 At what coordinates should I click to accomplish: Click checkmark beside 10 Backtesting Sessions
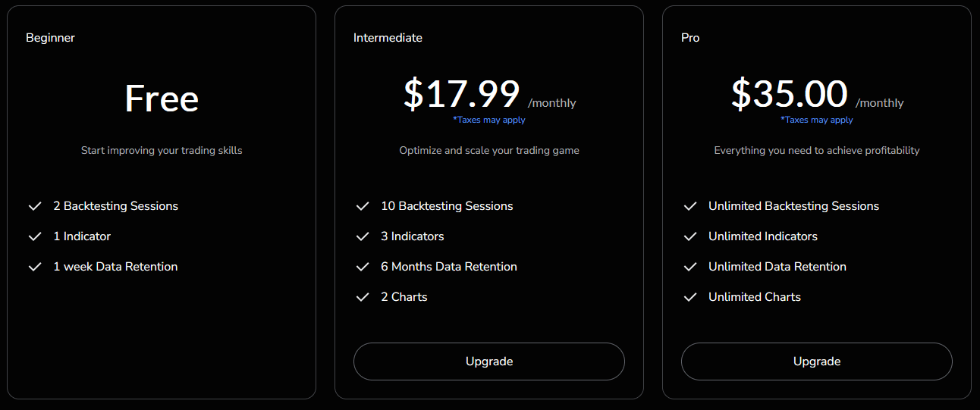pyautogui.click(x=363, y=206)
